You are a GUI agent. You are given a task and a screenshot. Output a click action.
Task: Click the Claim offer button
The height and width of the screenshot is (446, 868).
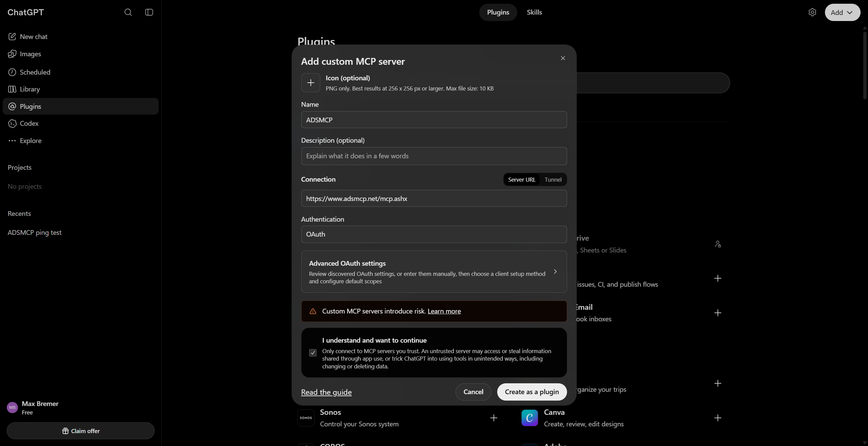click(x=80, y=431)
